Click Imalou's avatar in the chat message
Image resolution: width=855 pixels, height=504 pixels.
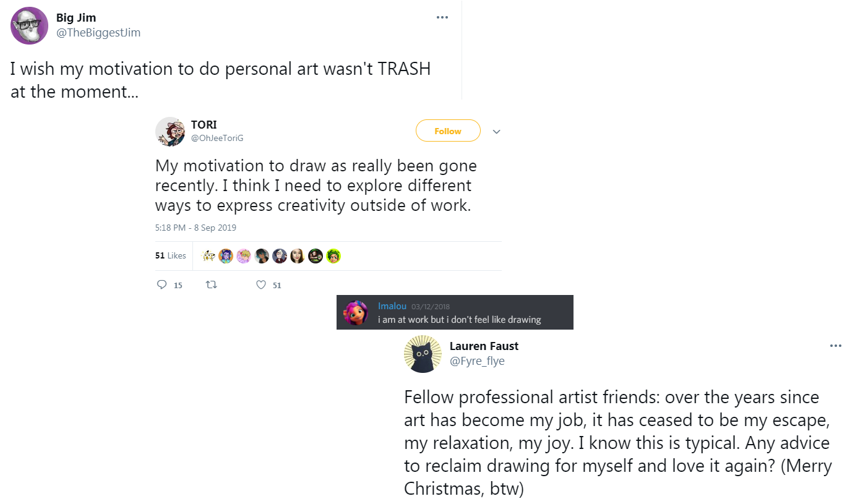pyautogui.click(x=356, y=312)
